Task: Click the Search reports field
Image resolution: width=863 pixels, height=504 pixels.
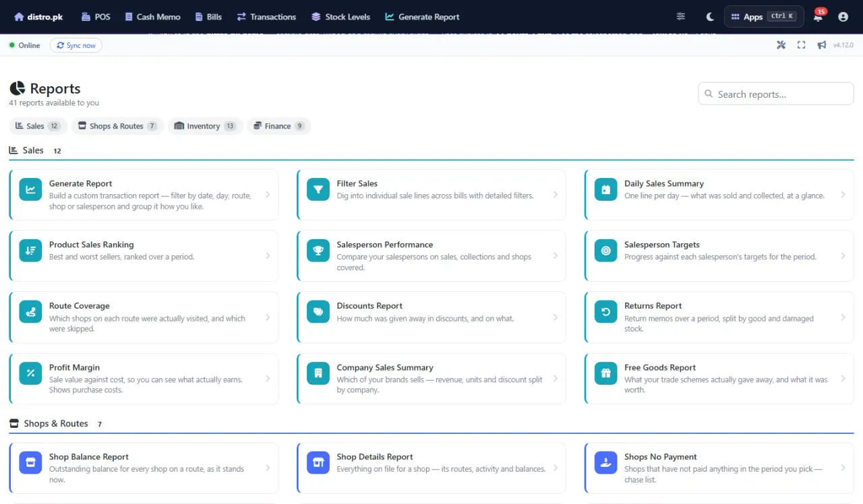Action: pyautogui.click(x=776, y=94)
